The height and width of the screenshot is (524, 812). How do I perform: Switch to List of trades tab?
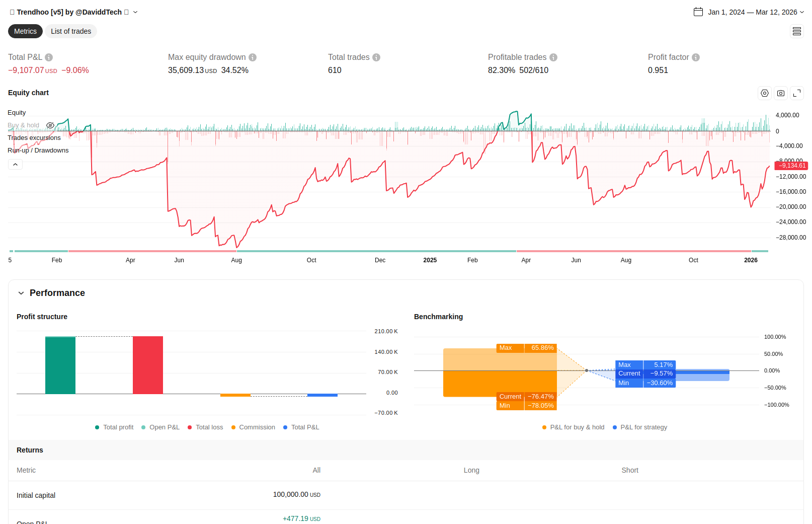pos(71,31)
